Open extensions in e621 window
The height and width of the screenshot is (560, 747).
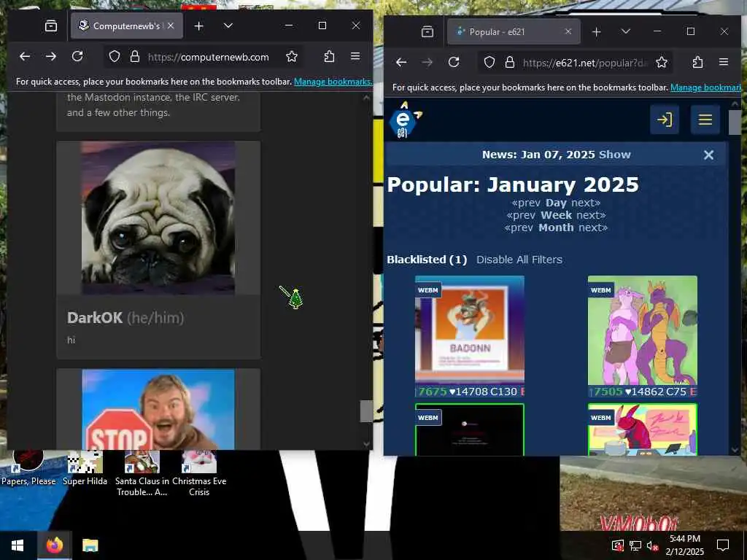click(697, 63)
